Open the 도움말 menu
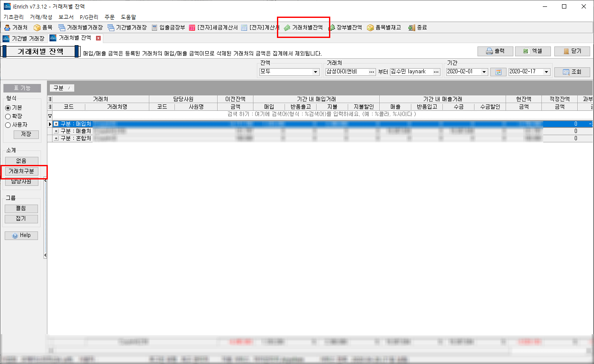The width and height of the screenshot is (594, 364). point(128,17)
